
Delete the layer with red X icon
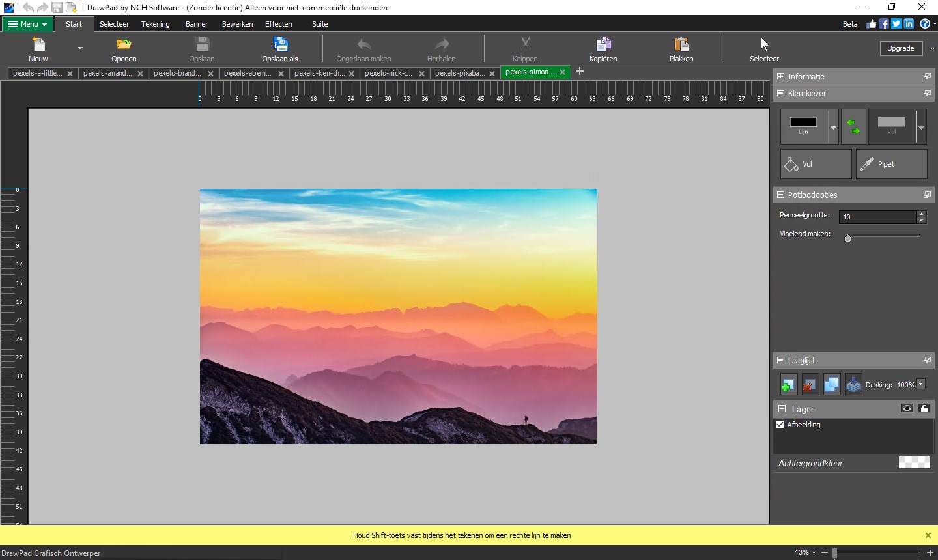809,385
